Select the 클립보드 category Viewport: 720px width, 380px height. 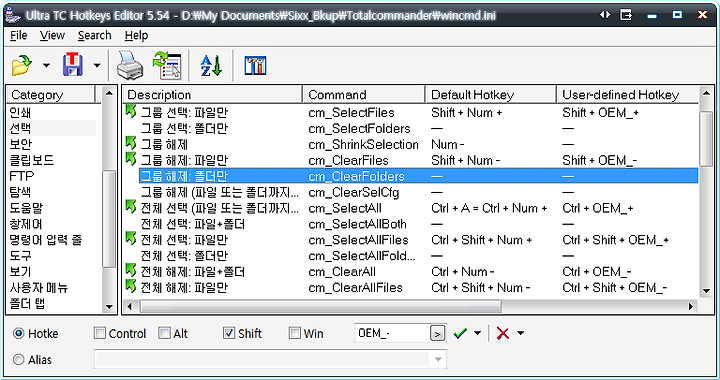32,160
